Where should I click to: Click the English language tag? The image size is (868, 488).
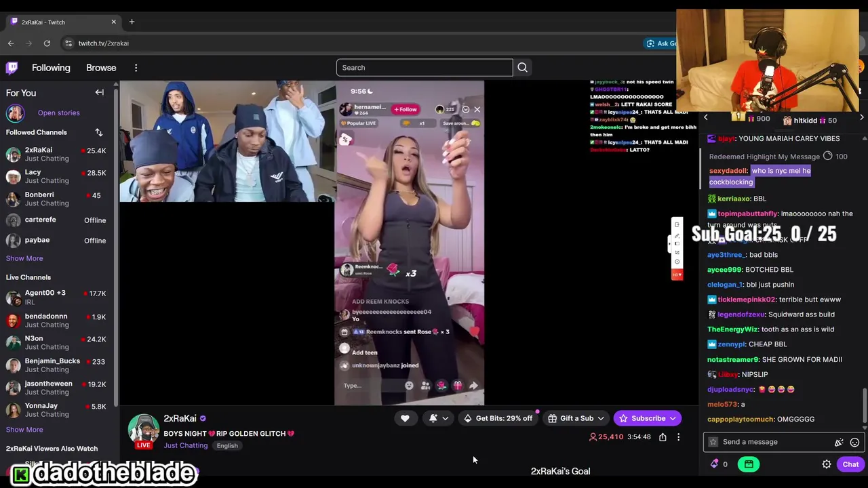point(227,445)
